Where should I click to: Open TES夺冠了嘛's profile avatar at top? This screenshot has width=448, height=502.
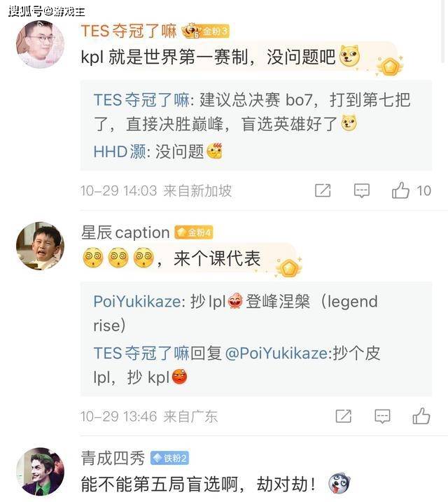(x=40, y=44)
